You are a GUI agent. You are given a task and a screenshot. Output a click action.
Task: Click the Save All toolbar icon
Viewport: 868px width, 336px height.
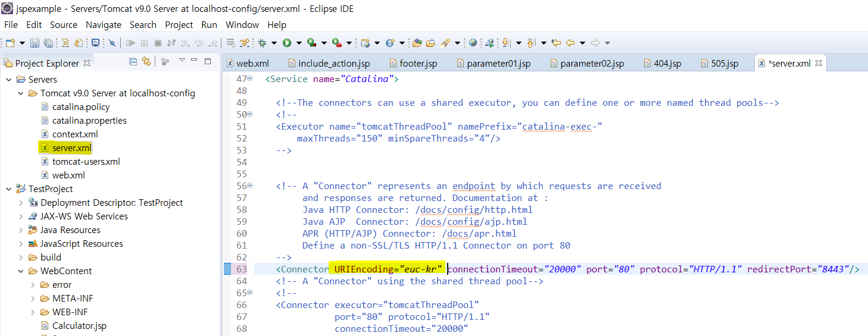[48, 43]
